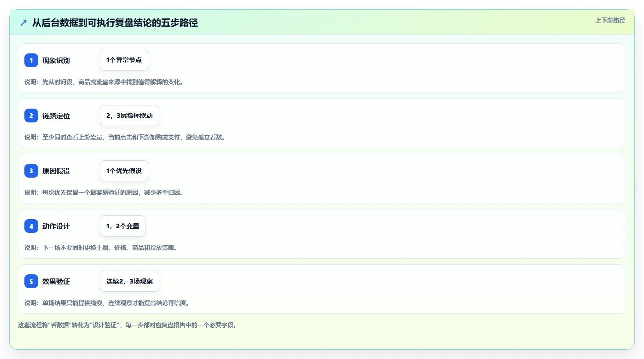
Task: Select the 现象识别 step title
Action: pos(56,60)
